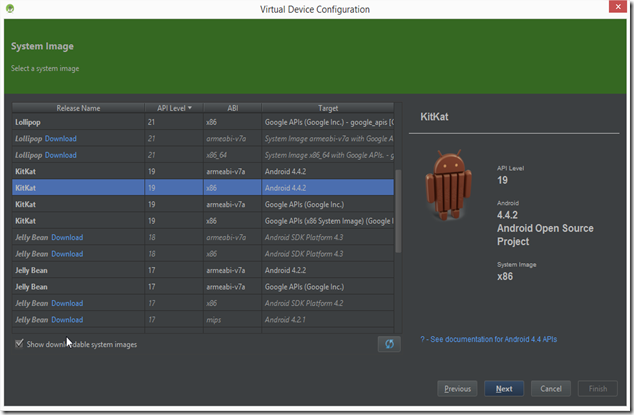Select KitKat armeabi-v7a Android 4.4.2 row
634x415 pixels.
click(203, 172)
